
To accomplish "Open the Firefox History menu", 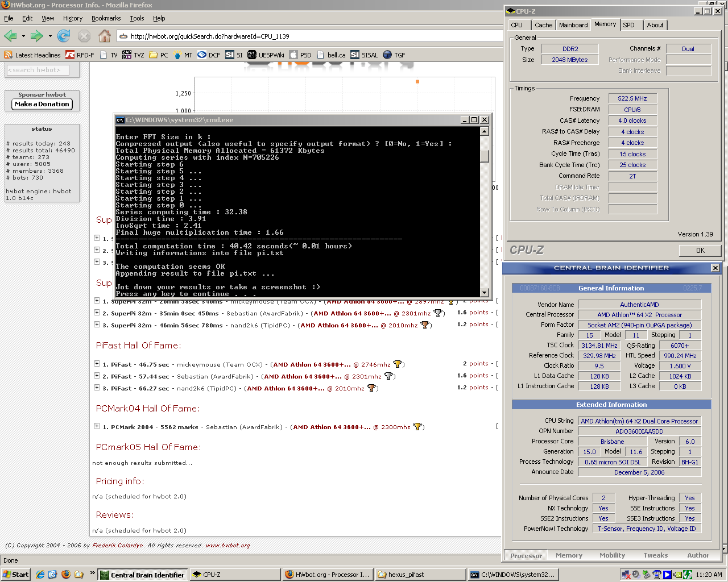I will point(73,18).
